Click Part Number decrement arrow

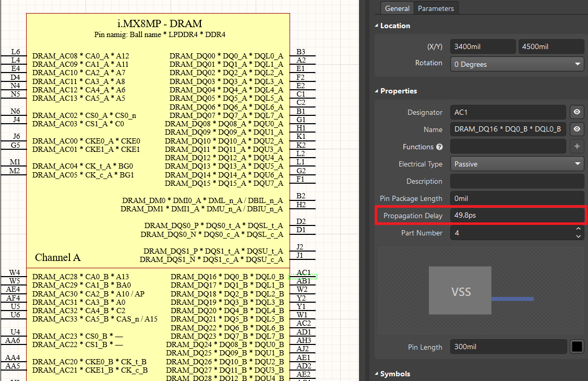[x=578, y=236]
